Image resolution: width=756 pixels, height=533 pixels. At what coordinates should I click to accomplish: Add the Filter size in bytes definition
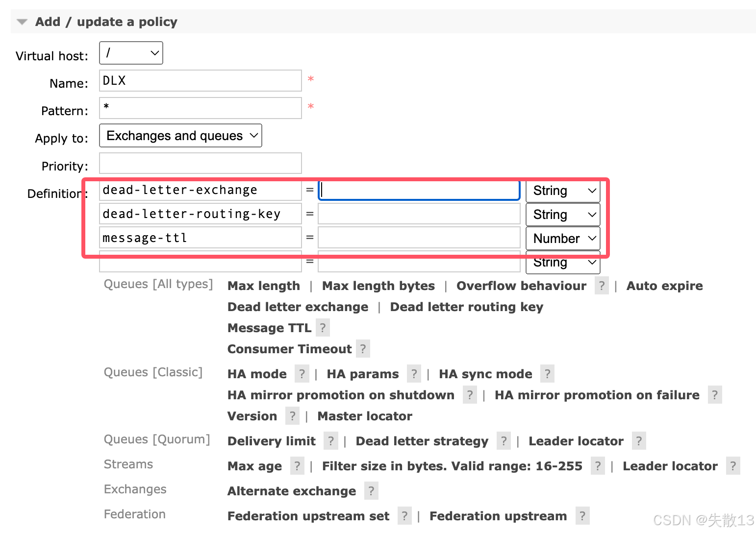click(x=452, y=466)
